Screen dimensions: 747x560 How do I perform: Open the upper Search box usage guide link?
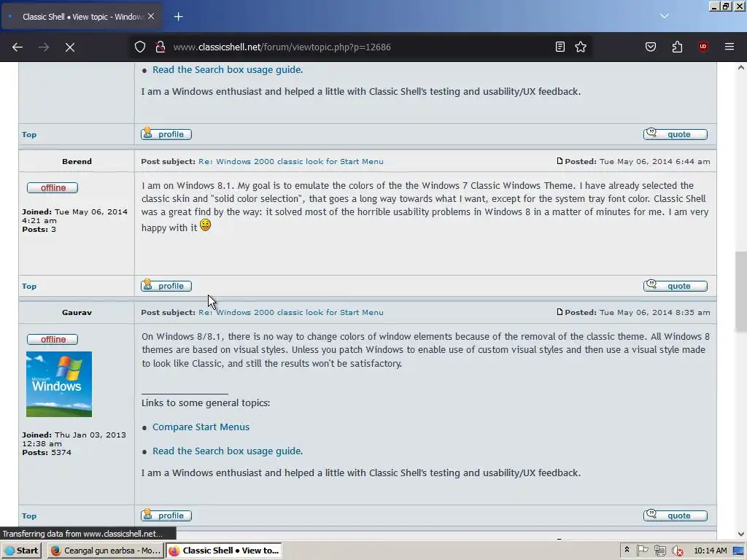[x=228, y=69]
